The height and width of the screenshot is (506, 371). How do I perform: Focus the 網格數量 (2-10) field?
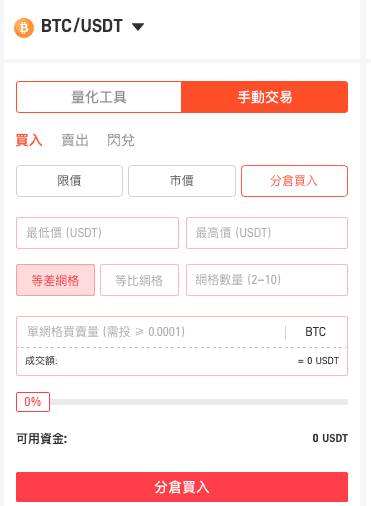[267, 280]
